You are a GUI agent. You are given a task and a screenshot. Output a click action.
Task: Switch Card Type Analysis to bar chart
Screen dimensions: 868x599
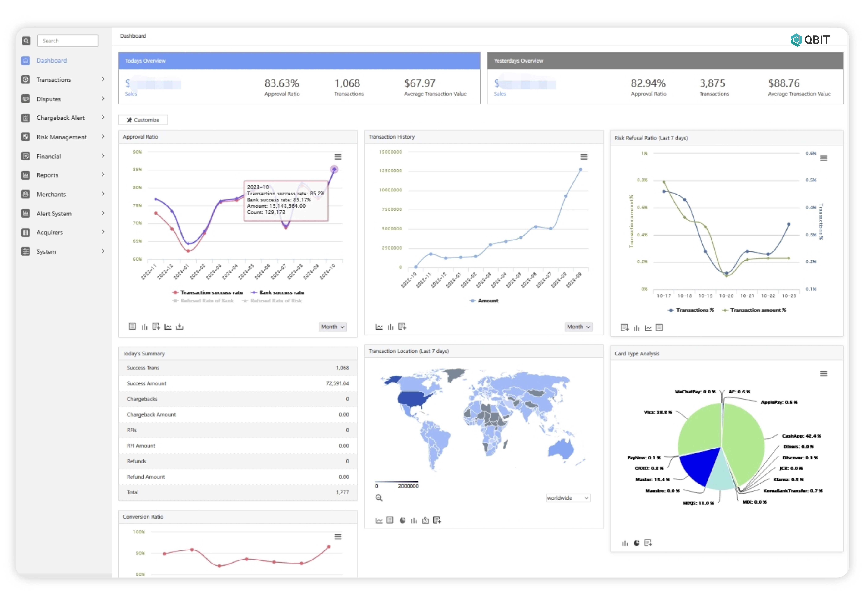click(x=625, y=543)
